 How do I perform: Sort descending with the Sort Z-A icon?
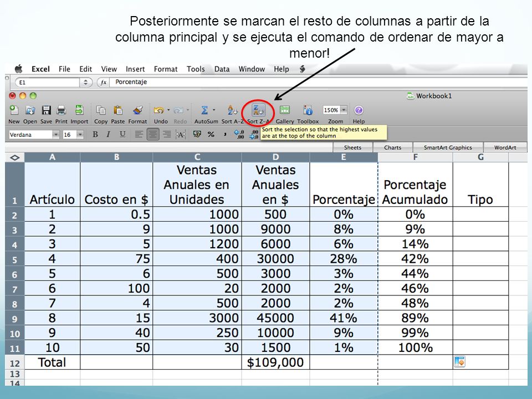click(x=258, y=110)
